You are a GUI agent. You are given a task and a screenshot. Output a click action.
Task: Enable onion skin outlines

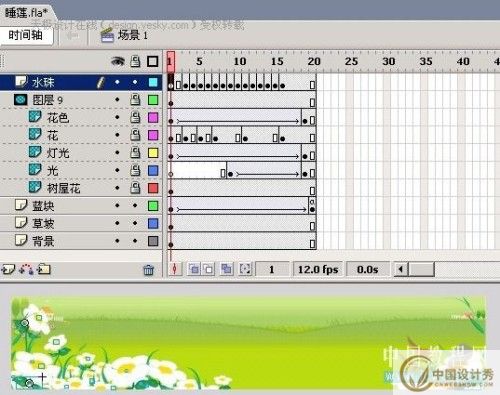point(208,269)
